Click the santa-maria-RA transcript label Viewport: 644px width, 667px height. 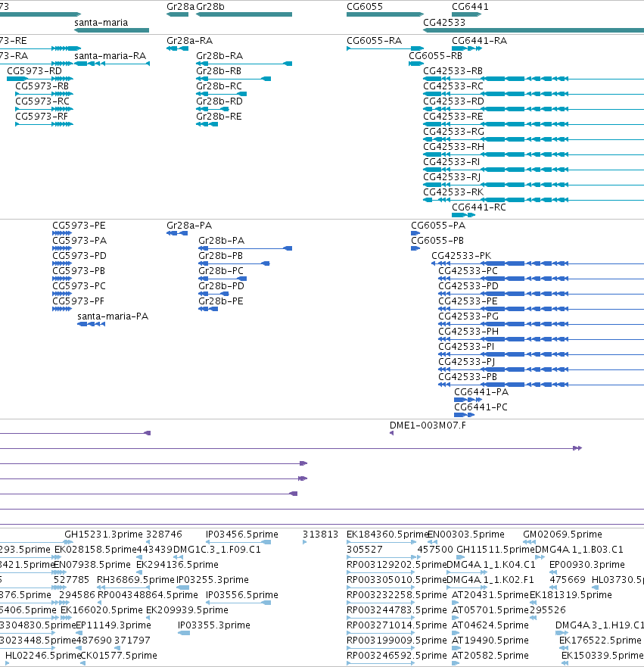(110, 56)
